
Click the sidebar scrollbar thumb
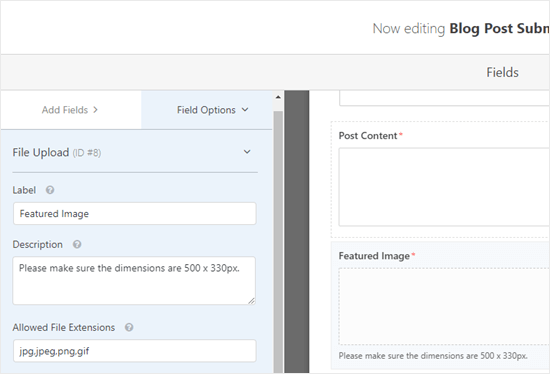(x=278, y=242)
